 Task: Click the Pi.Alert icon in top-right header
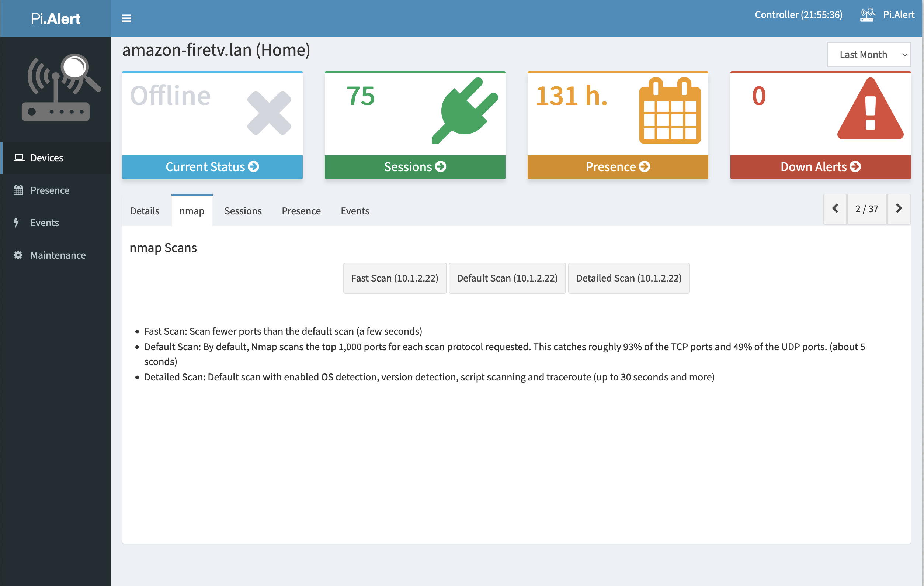point(867,15)
